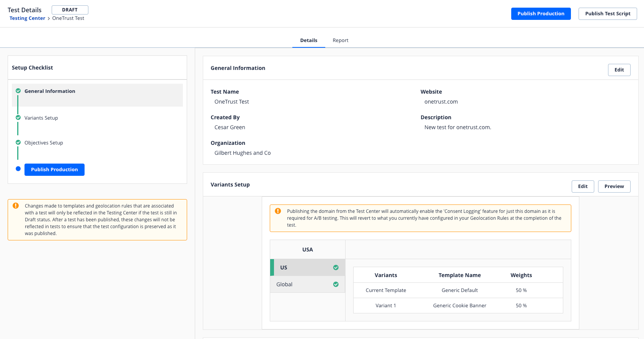Edit the Variants Setup section
644x339 pixels.
[582, 187]
